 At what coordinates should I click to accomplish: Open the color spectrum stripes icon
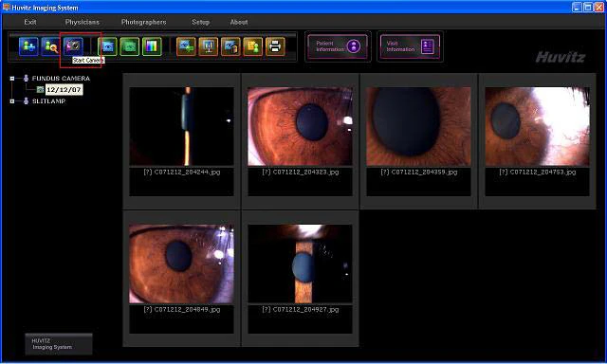(x=152, y=46)
